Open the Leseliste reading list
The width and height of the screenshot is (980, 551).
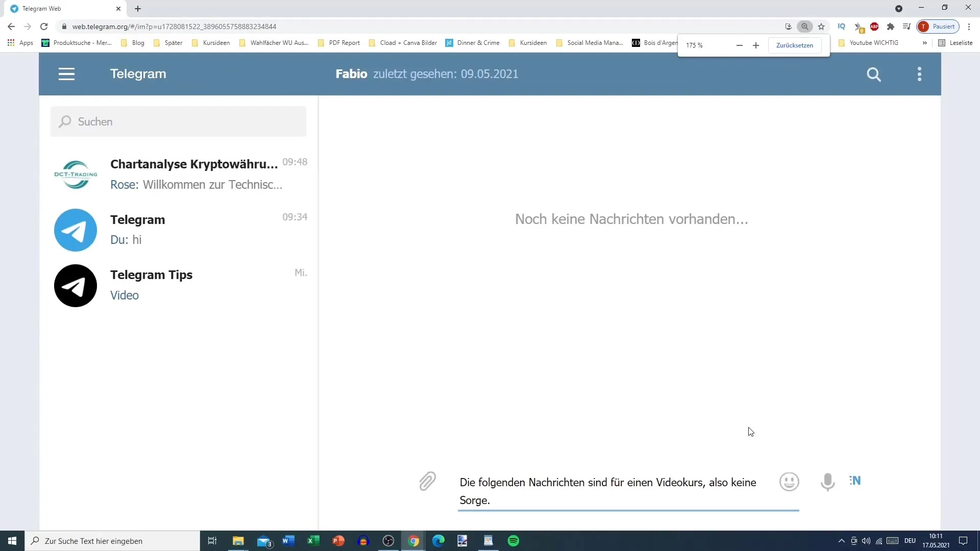click(955, 43)
